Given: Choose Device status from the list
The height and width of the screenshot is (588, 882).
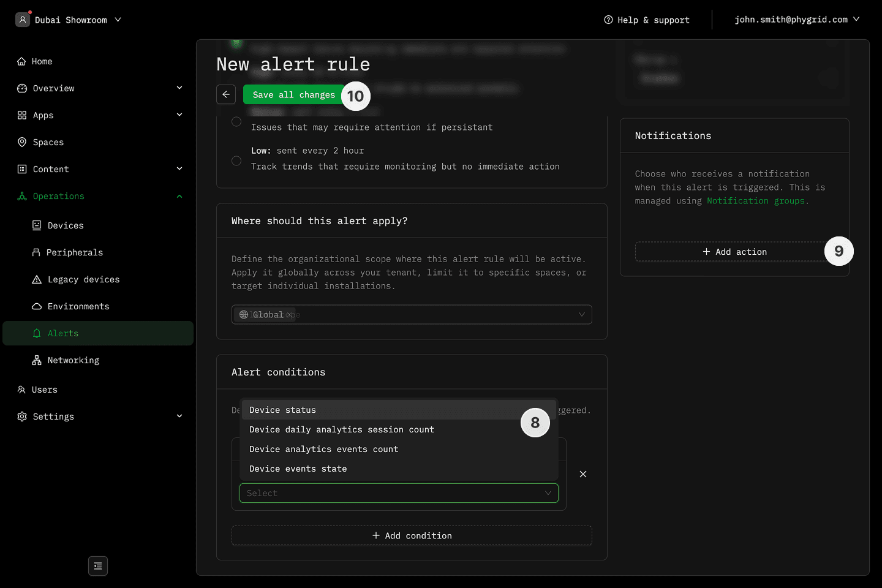Looking at the screenshot, I should [282, 410].
